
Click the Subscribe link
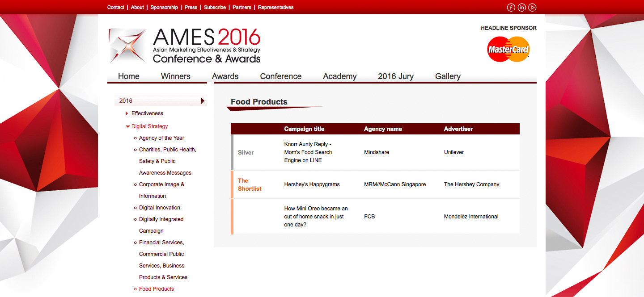pos(215,7)
